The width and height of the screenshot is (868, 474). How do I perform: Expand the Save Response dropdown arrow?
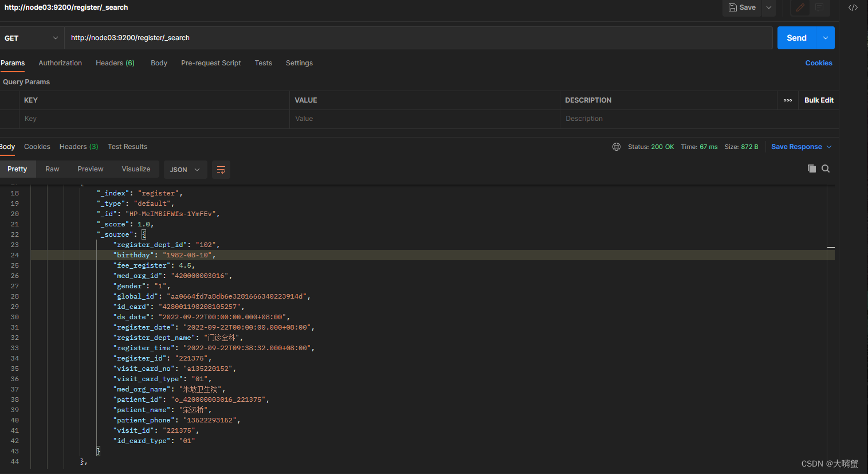(828, 147)
